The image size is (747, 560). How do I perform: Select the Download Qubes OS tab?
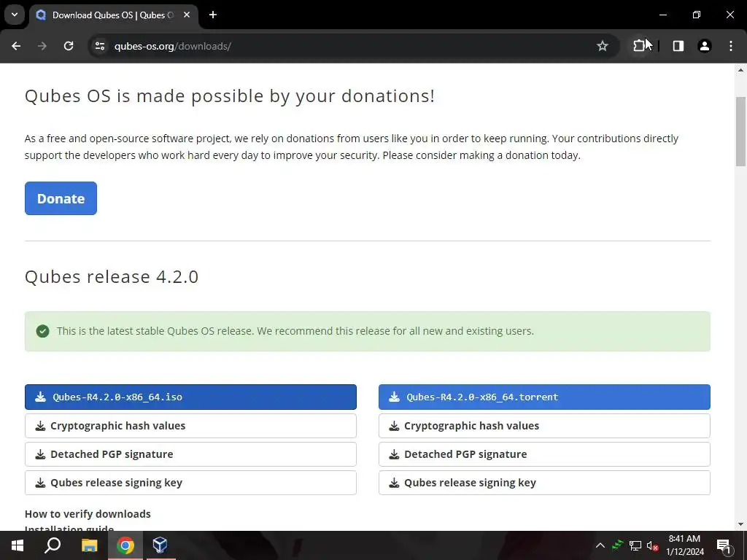click(113, 15)
